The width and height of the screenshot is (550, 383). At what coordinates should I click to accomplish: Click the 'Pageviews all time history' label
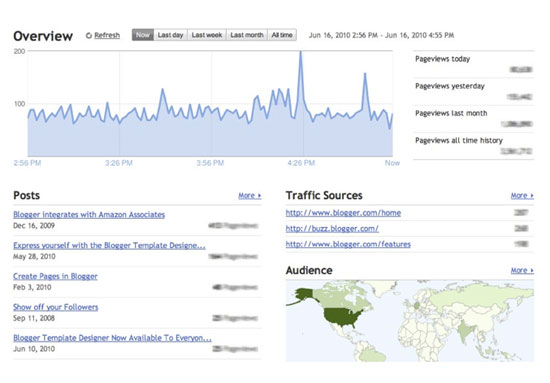coord(459,140)
